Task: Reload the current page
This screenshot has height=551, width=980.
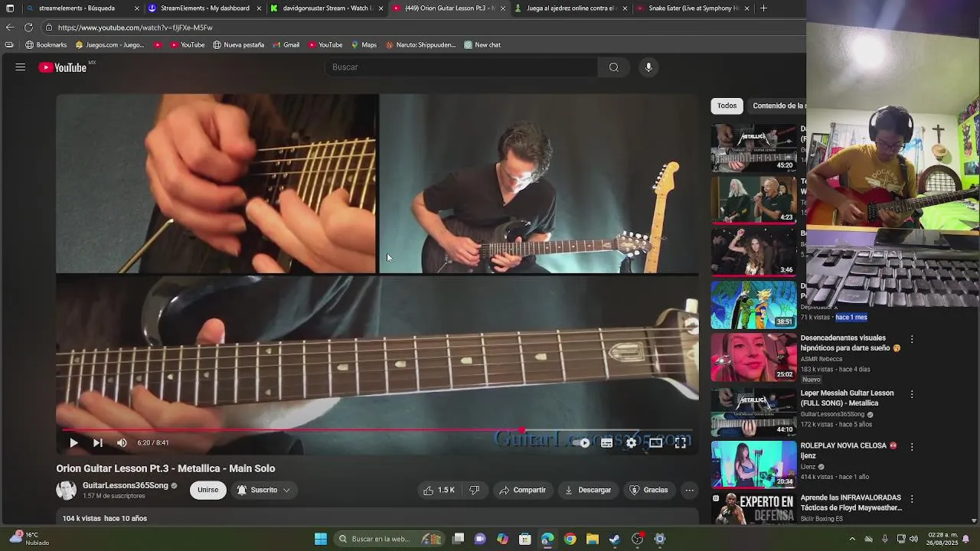Action: (28, 28)
